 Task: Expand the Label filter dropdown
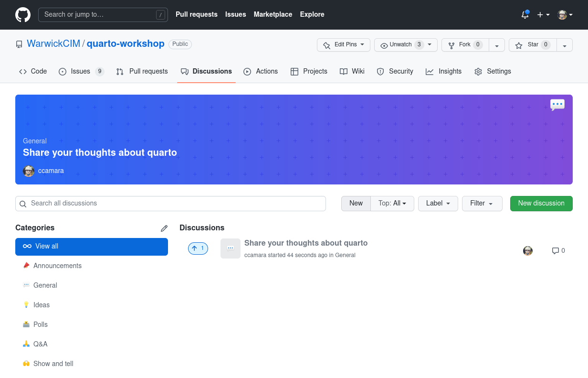click(x=438, y=204)
